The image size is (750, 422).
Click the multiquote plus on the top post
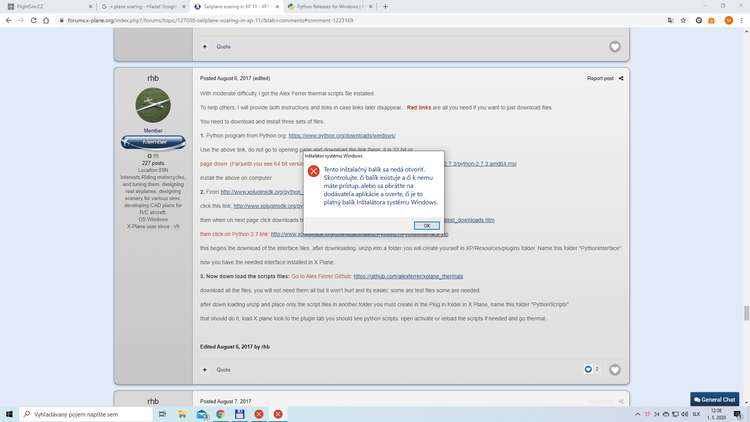pyautogui.click(x=205, y=46)
